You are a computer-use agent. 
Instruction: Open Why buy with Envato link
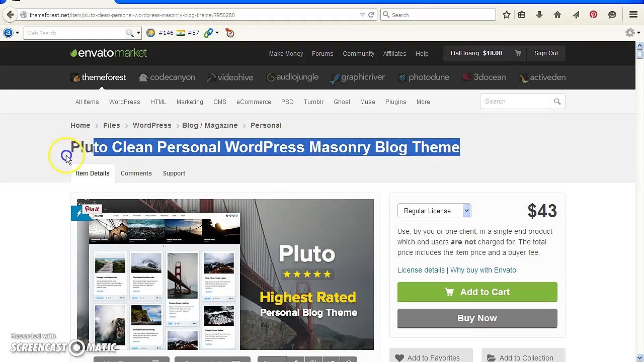483,270
